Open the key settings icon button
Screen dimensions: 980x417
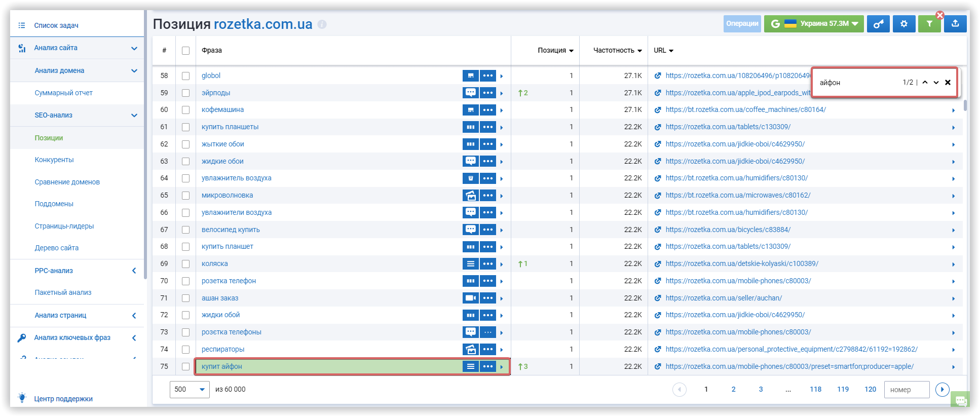(x=878, y=24)
